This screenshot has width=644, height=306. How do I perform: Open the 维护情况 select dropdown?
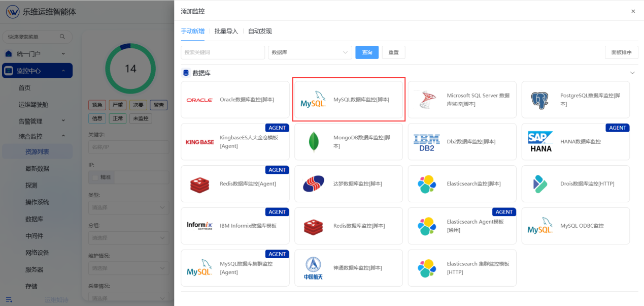(x=129, y=268)
